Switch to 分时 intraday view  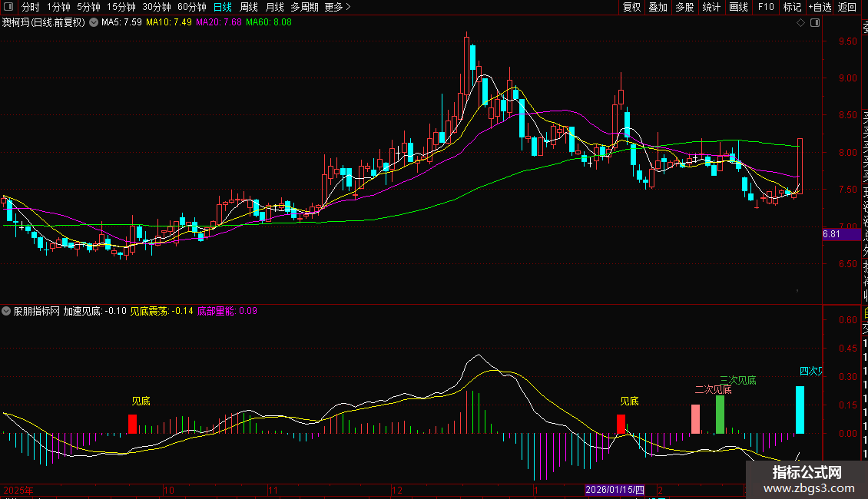31,7
